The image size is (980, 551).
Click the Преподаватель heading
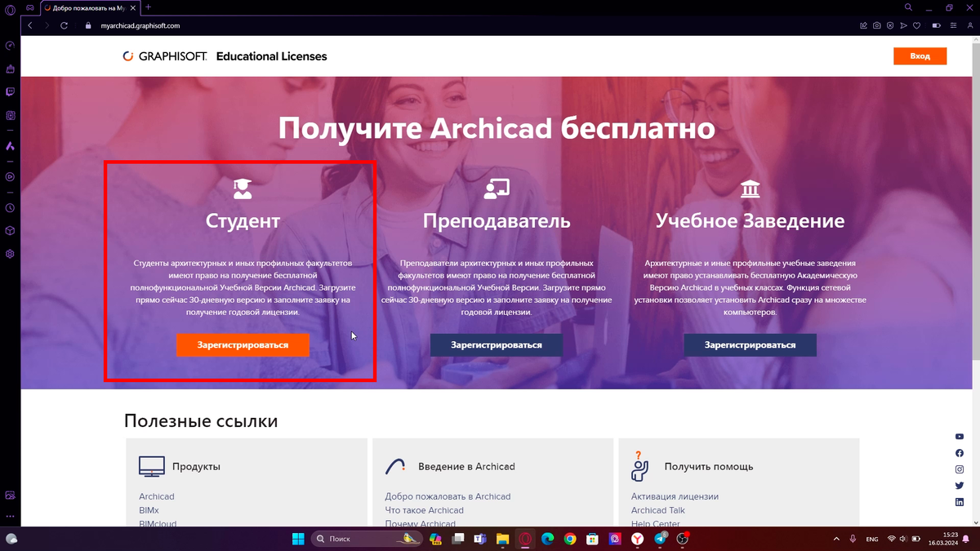point(497,220)
